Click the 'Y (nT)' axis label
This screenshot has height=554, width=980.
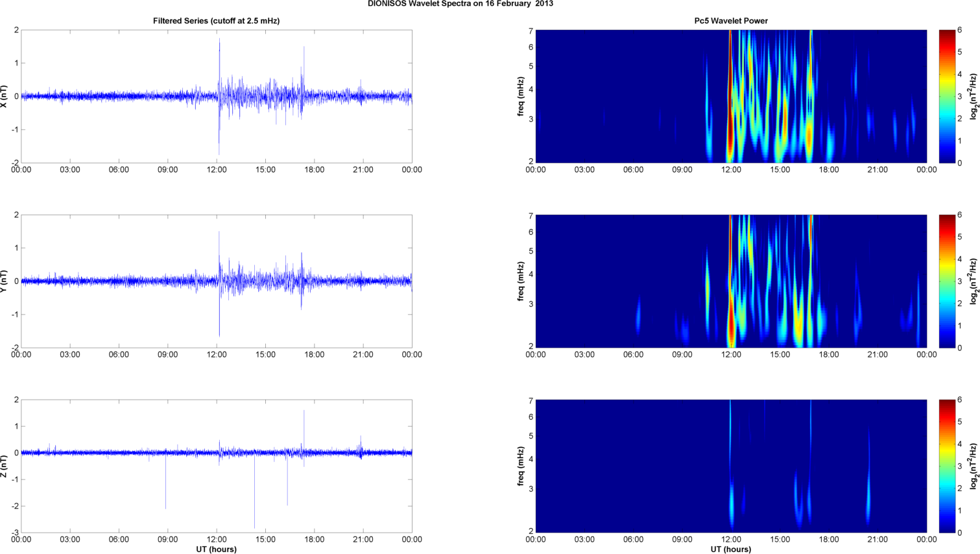click(5, 281)
